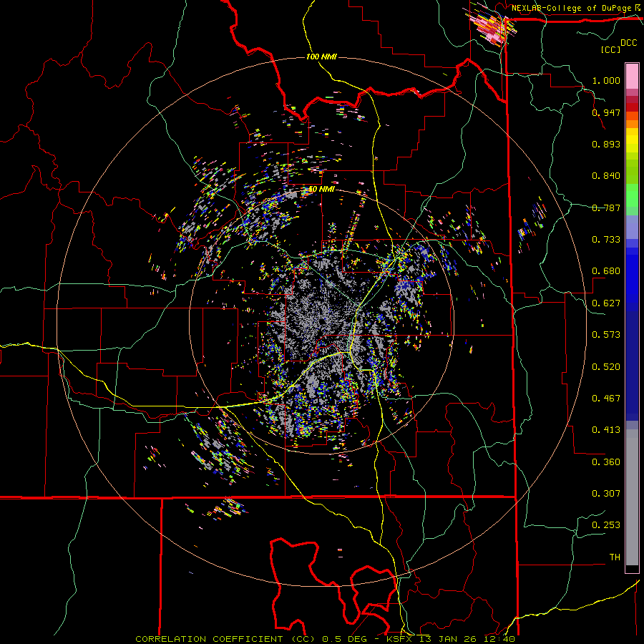
Task: Click the 0.307 scale value
Action: [606, 494]
